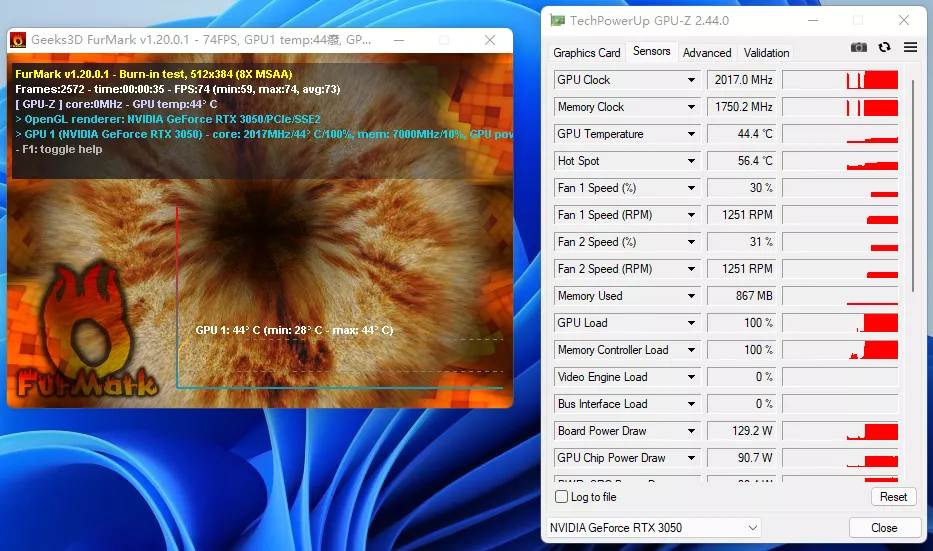Click the 31 % Fan 2 Speed value
This screenshot has width=933, height=551.
741,242
